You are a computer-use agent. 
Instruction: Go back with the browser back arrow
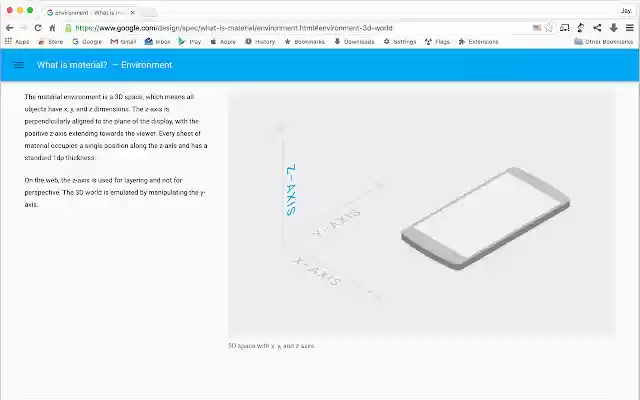click(10, 28)
